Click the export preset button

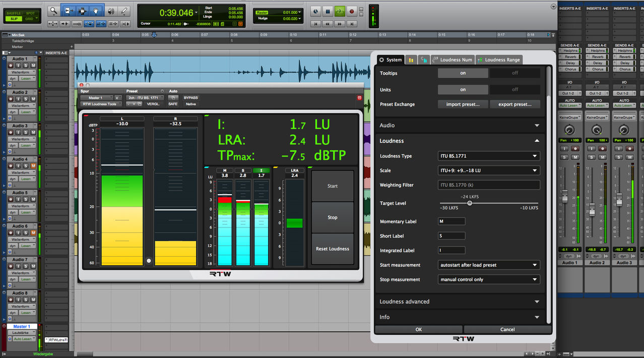click(x=515, y=104)
